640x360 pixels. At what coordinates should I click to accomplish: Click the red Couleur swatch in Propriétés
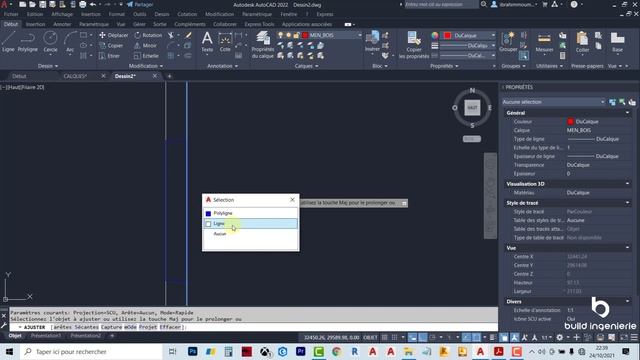click(570, 122)
